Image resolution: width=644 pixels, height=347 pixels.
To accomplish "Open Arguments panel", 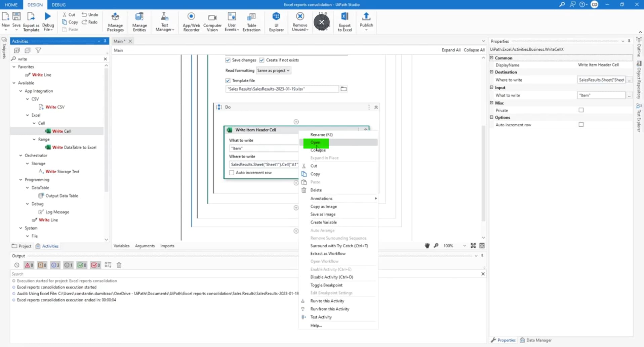I will click(145, 246).
